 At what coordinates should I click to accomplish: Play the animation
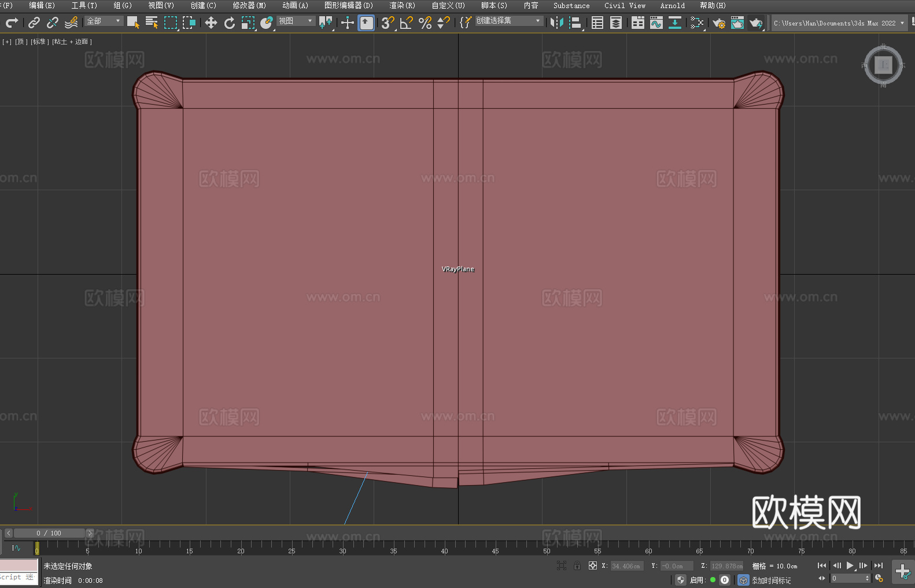[850, 565]
